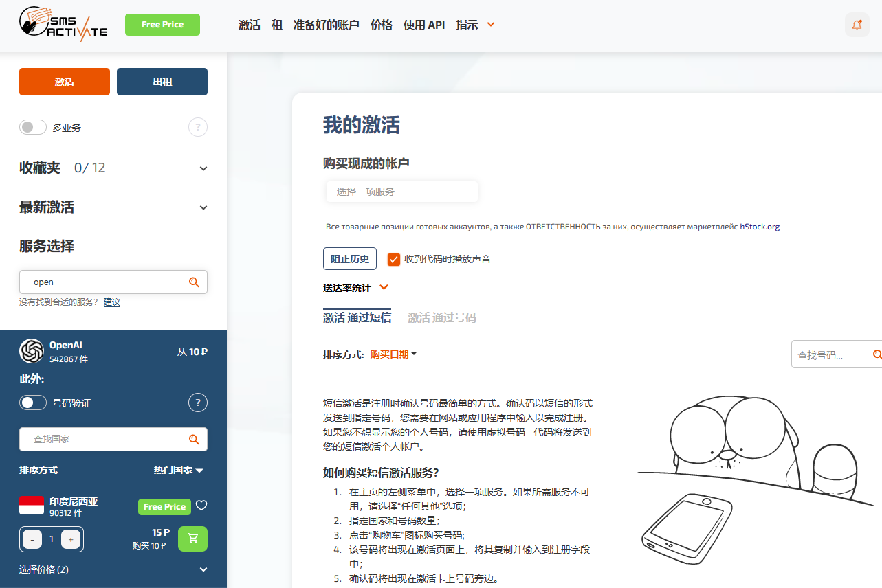882x588 pixels.
Task: Click the 印度尼西亚 country name
Action: pyautogui.click(x=74, y=501)
